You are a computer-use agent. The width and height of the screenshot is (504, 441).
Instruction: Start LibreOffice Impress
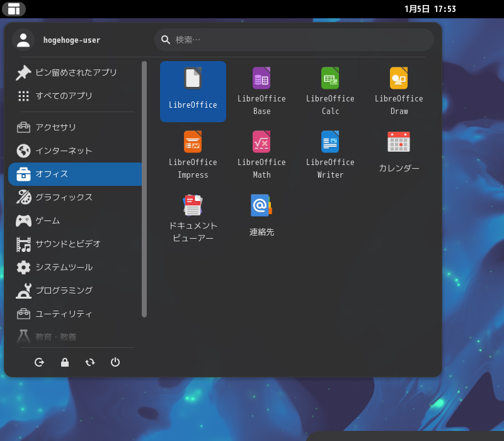tap(193, 155)
